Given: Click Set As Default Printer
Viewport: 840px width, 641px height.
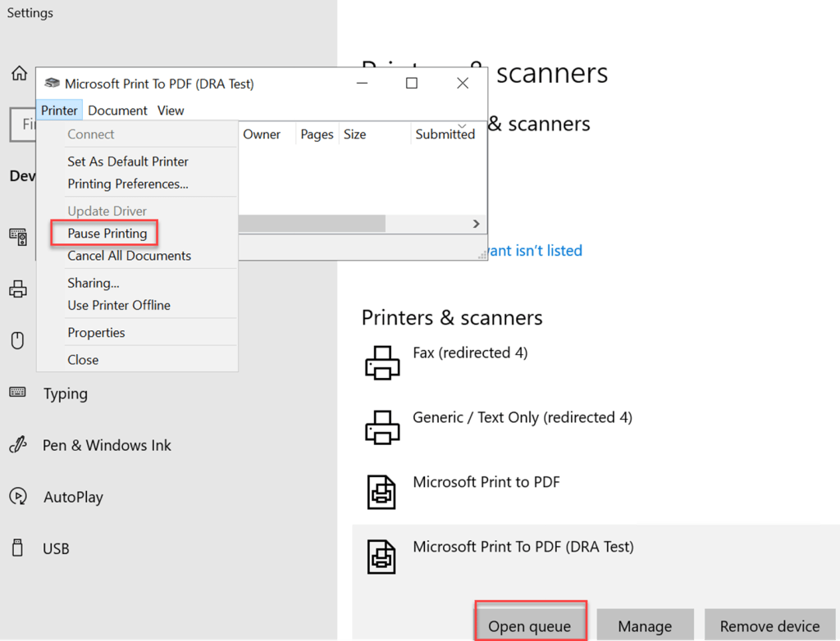Looking at the screenshot, I should (x=128, y=161).
